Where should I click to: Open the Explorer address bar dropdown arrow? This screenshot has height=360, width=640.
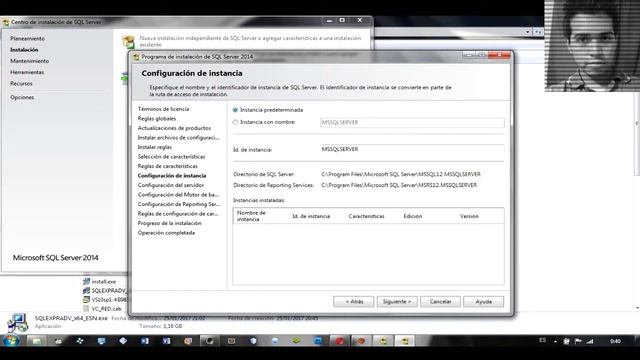tap(528, 32)
